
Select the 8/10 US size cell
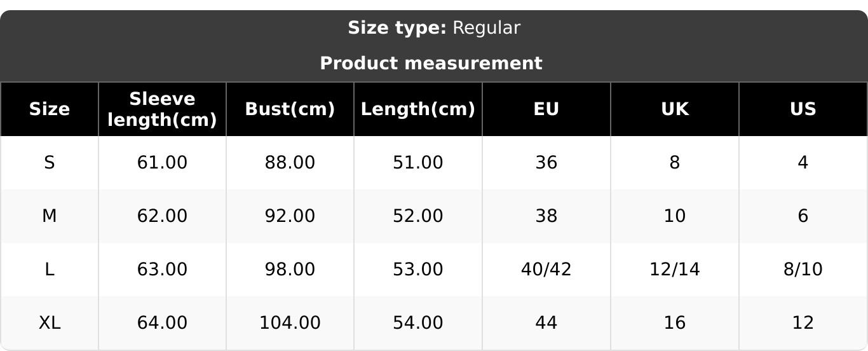pyautogui.click(x=803, y=270)
